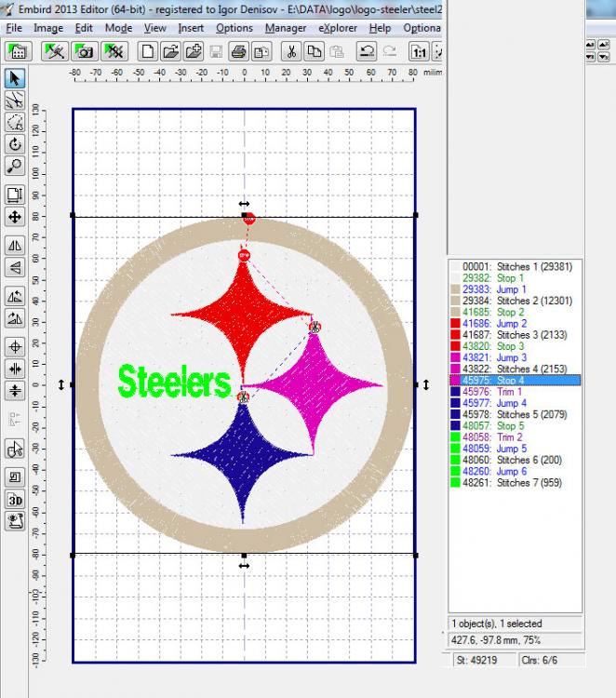
Task: Select the magnifier Zoom tool
Action: pos(15,166)
